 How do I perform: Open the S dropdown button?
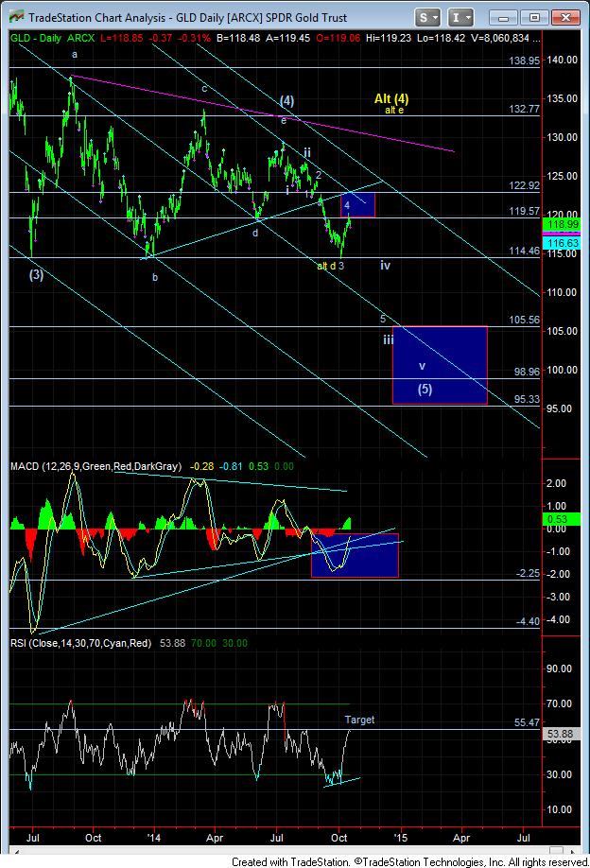(x=427, y=18)
